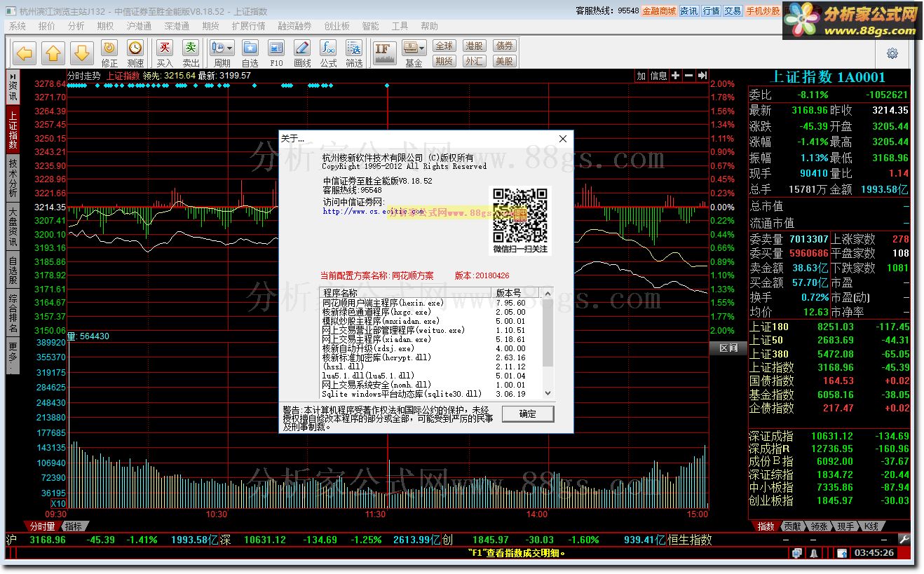Image resolution: width=924 pixels, height=574 pixels.
Task: Select the 画线 line drawing tool
Action: pyautogui.click(x=302, y=54)
